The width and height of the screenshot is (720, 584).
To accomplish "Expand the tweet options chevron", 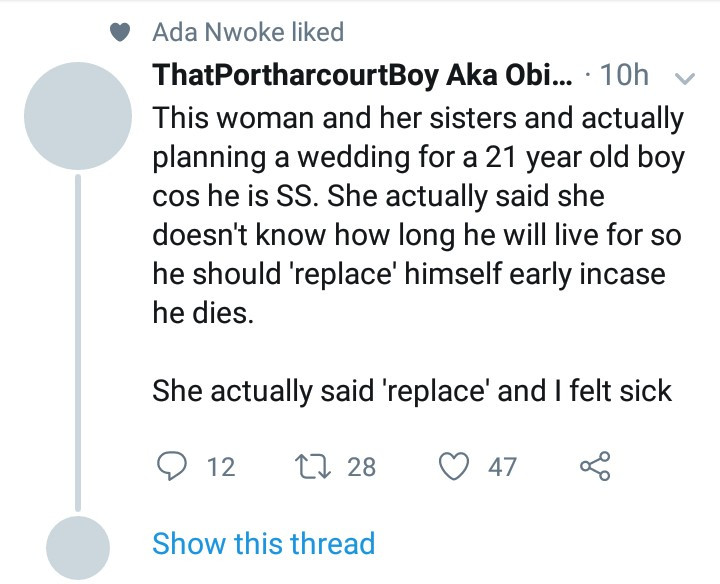I will [685, 77].
